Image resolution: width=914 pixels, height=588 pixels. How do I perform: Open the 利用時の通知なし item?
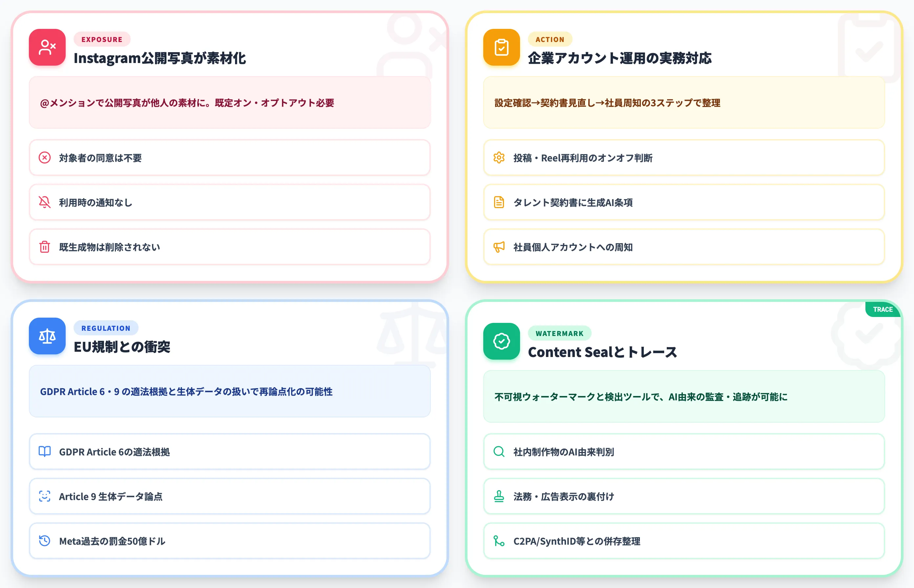coord(230,202)
